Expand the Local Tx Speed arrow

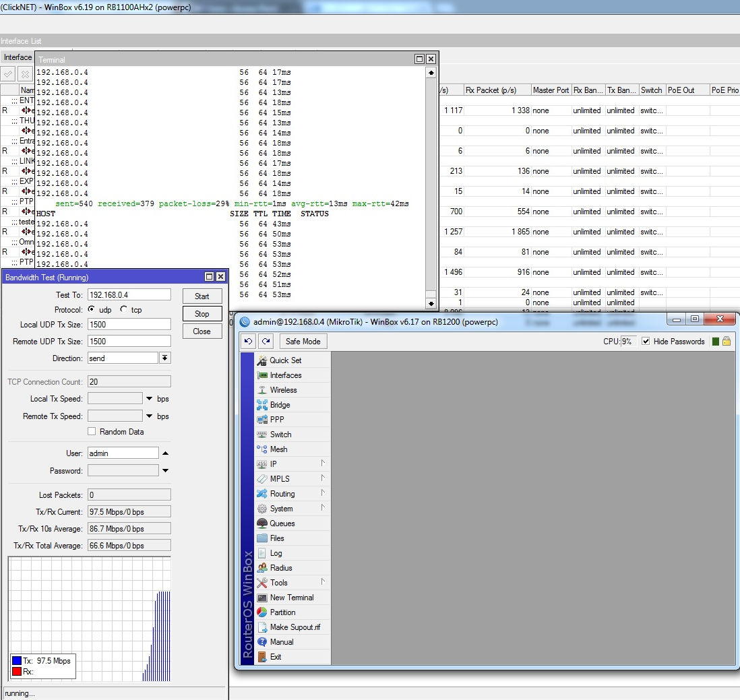pos(149,399)
